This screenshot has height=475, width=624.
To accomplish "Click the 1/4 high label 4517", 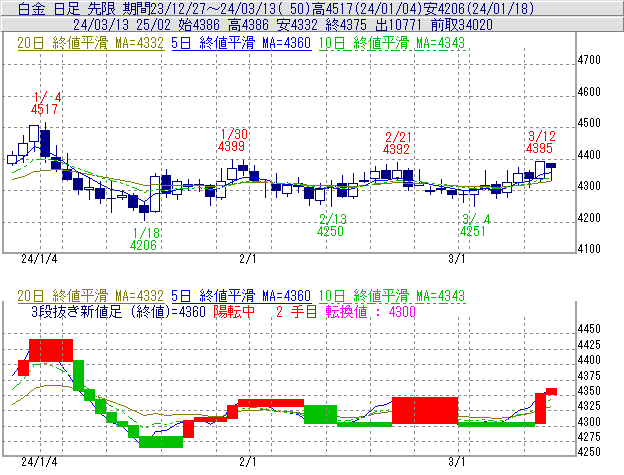I will [x=45, y=109].
